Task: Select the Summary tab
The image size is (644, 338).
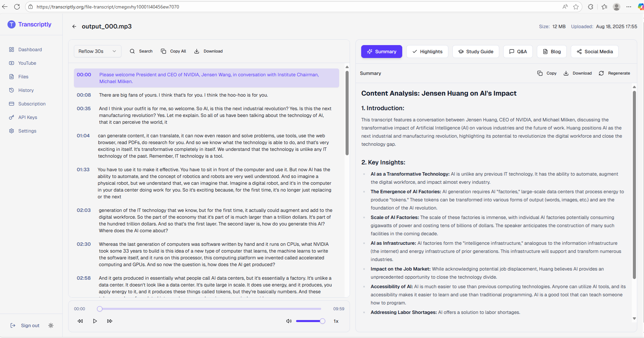Action: click(382, 52)
